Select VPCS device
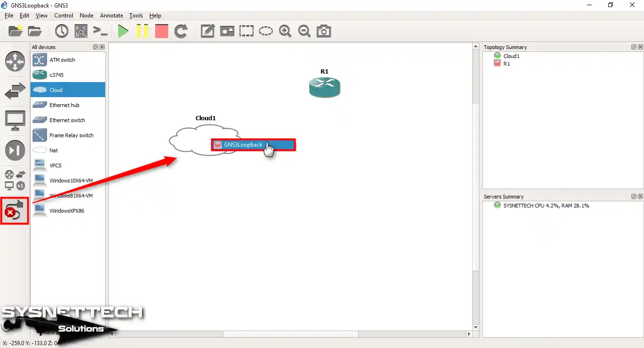The width and height of the screenshot is (644, 348). (68, 166)
